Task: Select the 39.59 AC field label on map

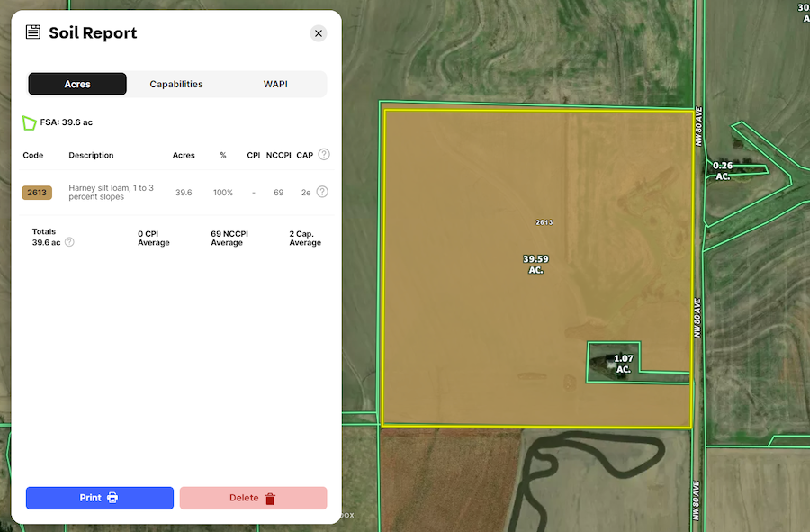Action: pyautogui.click(x=535, y=264)
